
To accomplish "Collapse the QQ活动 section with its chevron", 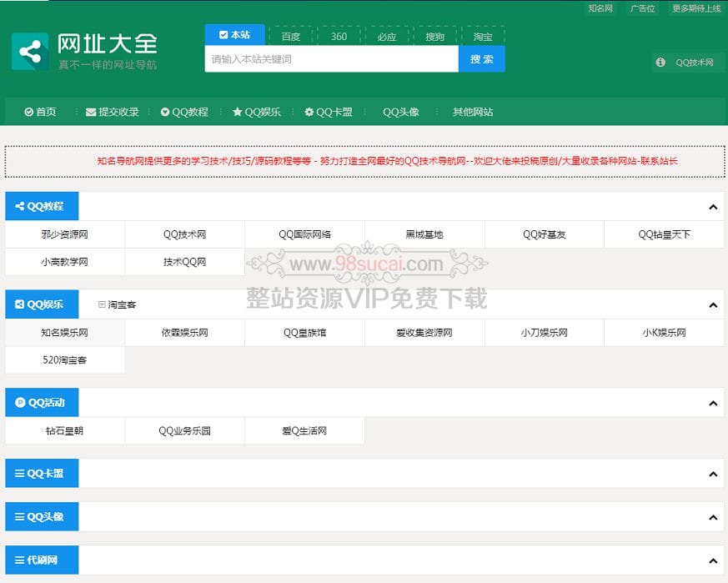I will pos(713,403).
